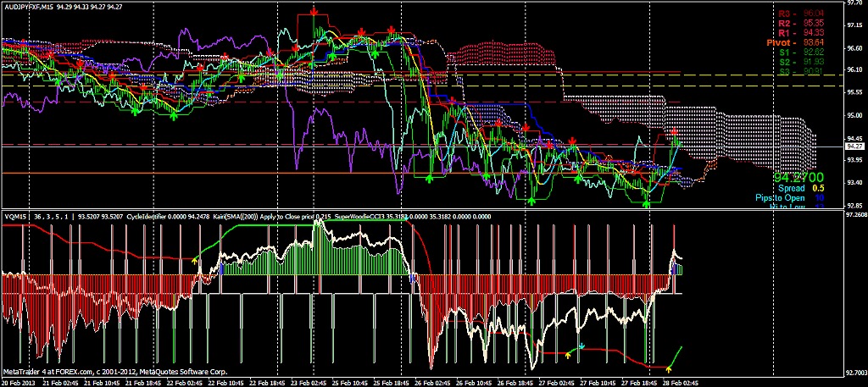Screen dimensions: 868x387
Task: Click the current price tag 94.27 on the axis
Action: [854, 147]
